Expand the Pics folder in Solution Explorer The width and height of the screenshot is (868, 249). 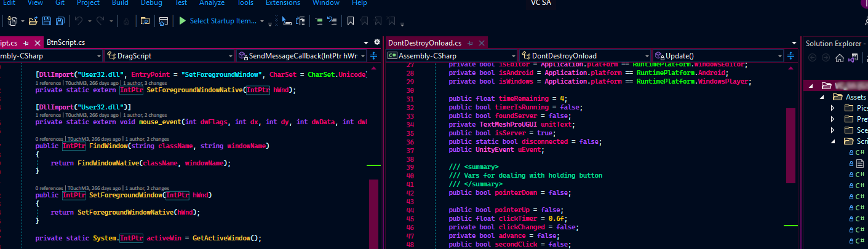[x=833, y=108]
